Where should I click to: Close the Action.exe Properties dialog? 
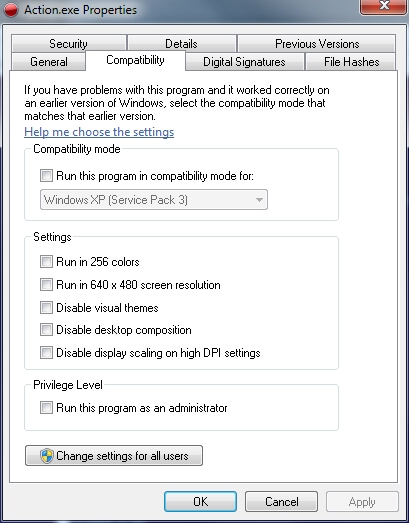click(x=383, y=6)
